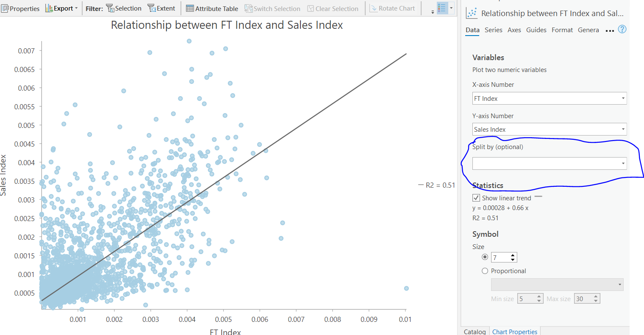
Task: Open the chart Properties panel
Action: coord(20,8)
